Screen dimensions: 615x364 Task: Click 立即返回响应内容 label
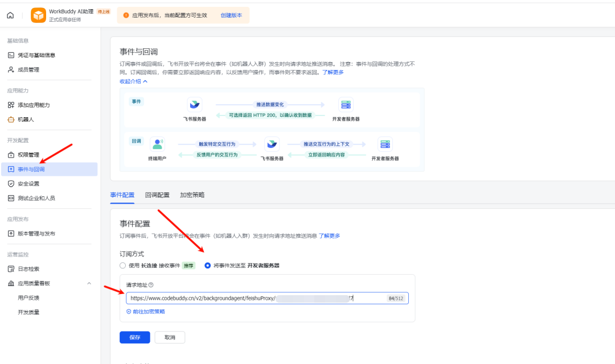coord(326,155)
